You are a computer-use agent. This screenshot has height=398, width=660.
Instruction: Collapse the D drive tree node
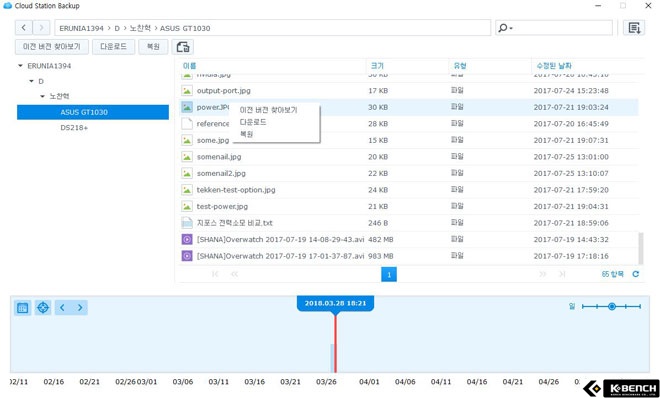click(x=31, y=81)
